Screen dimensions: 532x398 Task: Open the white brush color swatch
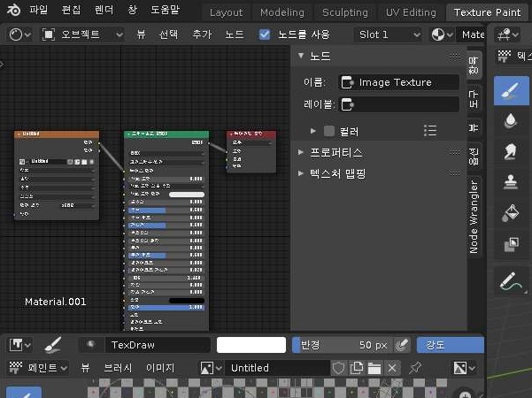pyautogui.click(x=251, y=345)
